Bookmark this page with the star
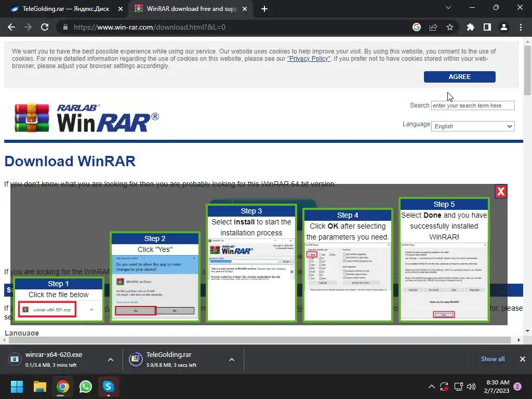Image resolution: width=532 pixels, height=399 pixels. point(450,27)
